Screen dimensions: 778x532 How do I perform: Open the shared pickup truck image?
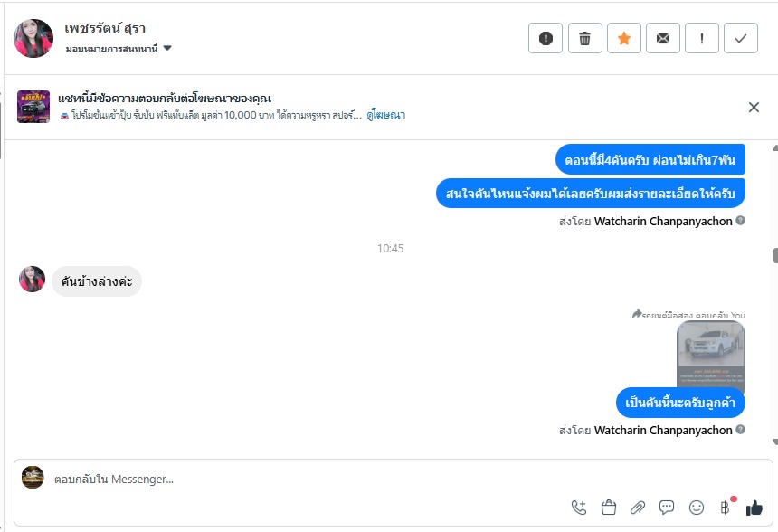pyautogui.click(x=710, y=356)
